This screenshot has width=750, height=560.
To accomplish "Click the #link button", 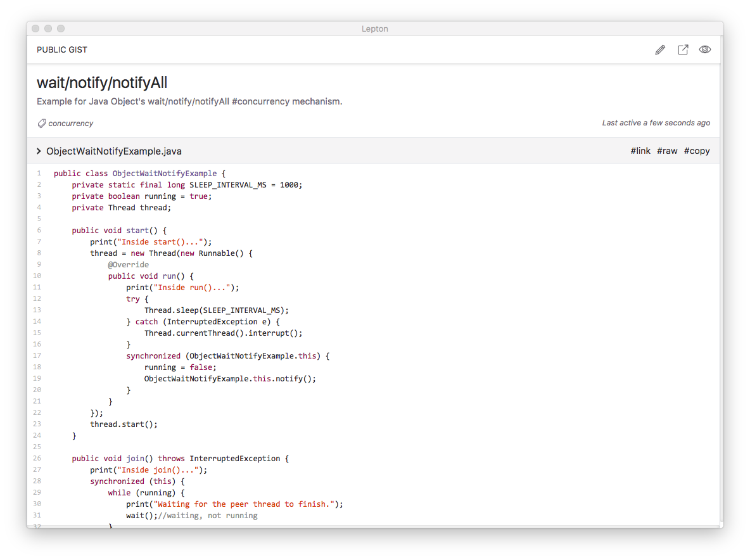I will pos(640,151).
